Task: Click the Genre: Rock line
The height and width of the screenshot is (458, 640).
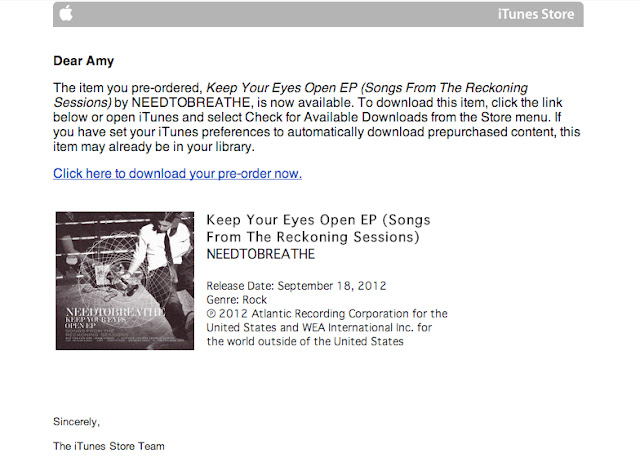Action: pos(237,300)
